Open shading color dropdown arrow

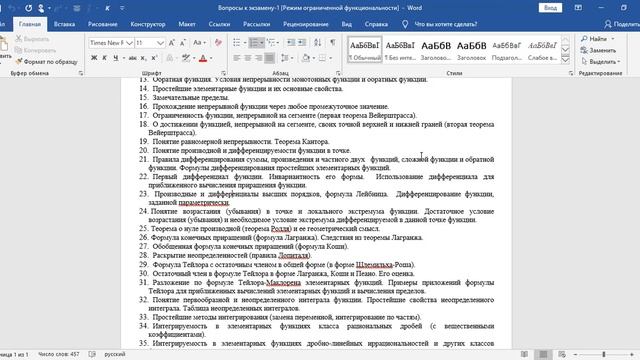pos(313,58)
